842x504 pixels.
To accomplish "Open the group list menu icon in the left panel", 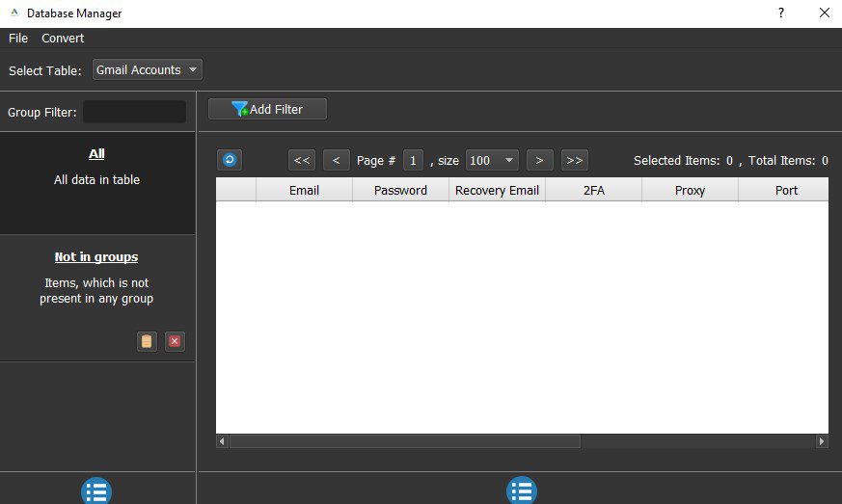I will click(x=96, y=491).
